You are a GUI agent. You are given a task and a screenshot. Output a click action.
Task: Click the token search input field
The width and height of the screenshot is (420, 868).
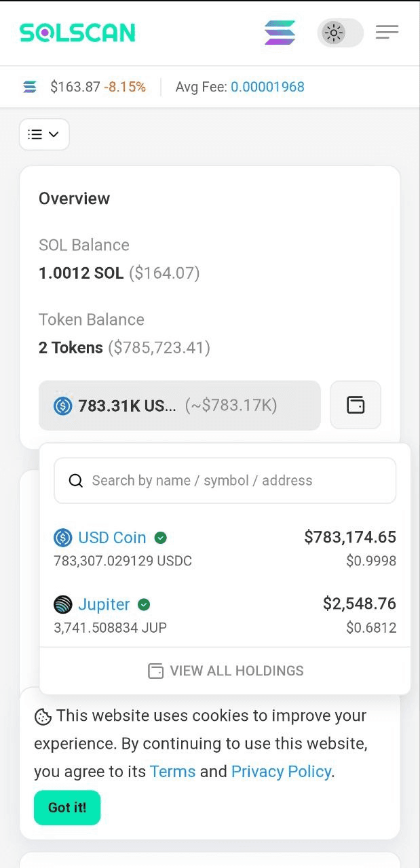225,481
